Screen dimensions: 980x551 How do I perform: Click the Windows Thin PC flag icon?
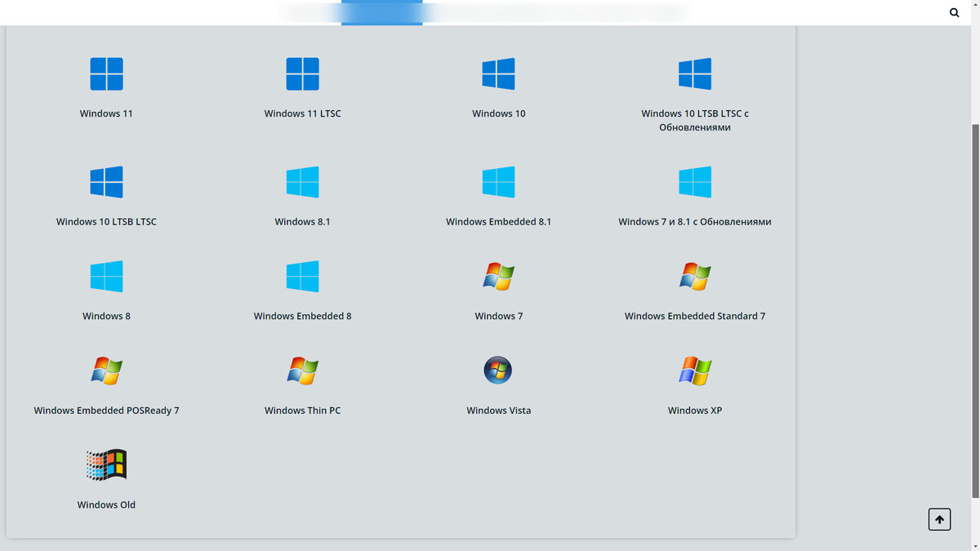tap(302, 371)
